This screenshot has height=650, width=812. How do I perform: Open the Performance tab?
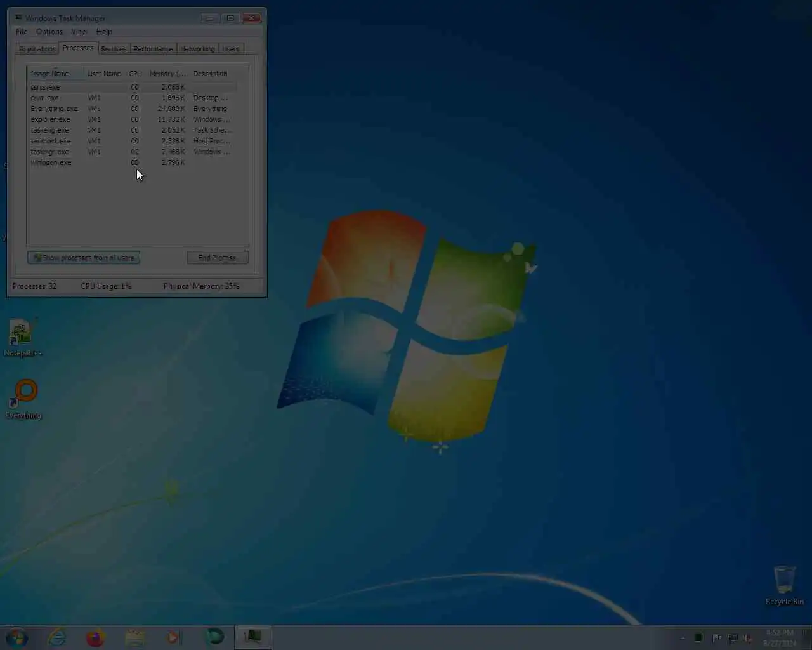[x=153, y=49]
